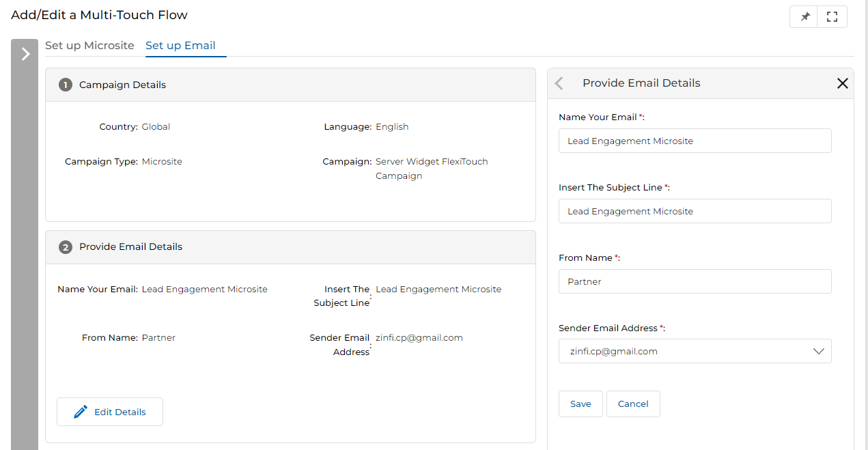The image size is (868, 450).
Task: Click the 'English' language value
Action: click(x=392, y=127)
